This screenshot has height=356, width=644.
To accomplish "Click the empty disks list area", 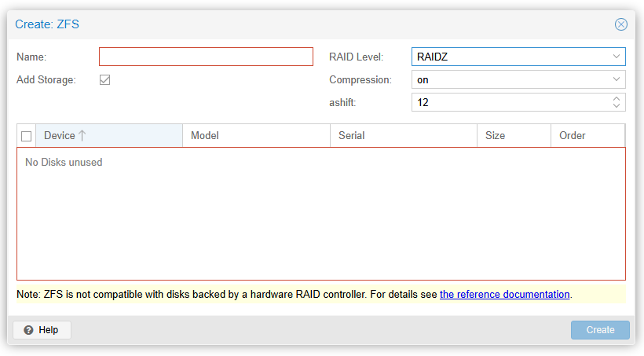I will click(x=320, y=220).
